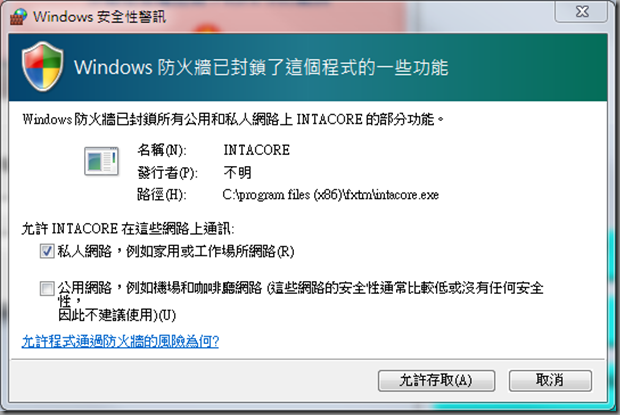Select the INTACORE program name value
Image resolution: width=620 pixels, height=415 pixels.
[x=257, y=150]
